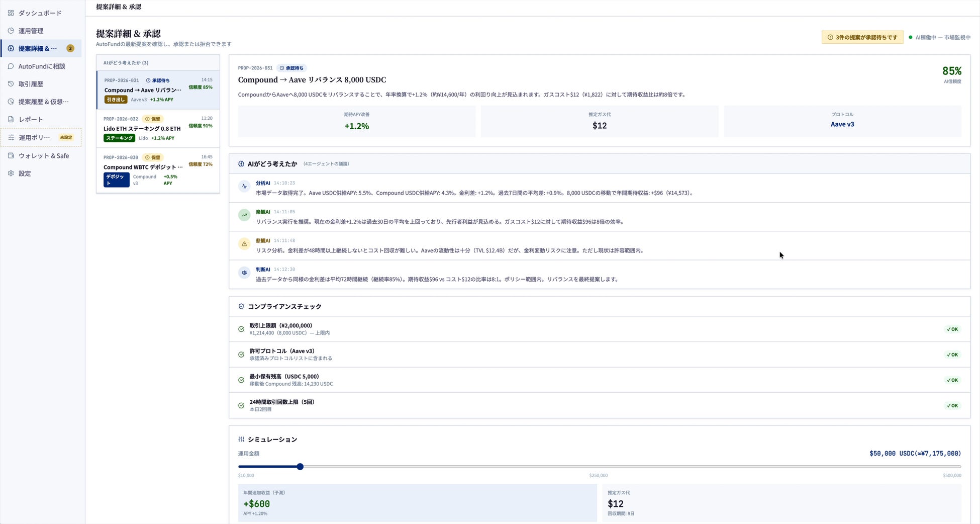Image resolution: width=980 pixels, height=524 pixels.
Task: Click the 楽観AI trending-up icon
Action: 244,215
